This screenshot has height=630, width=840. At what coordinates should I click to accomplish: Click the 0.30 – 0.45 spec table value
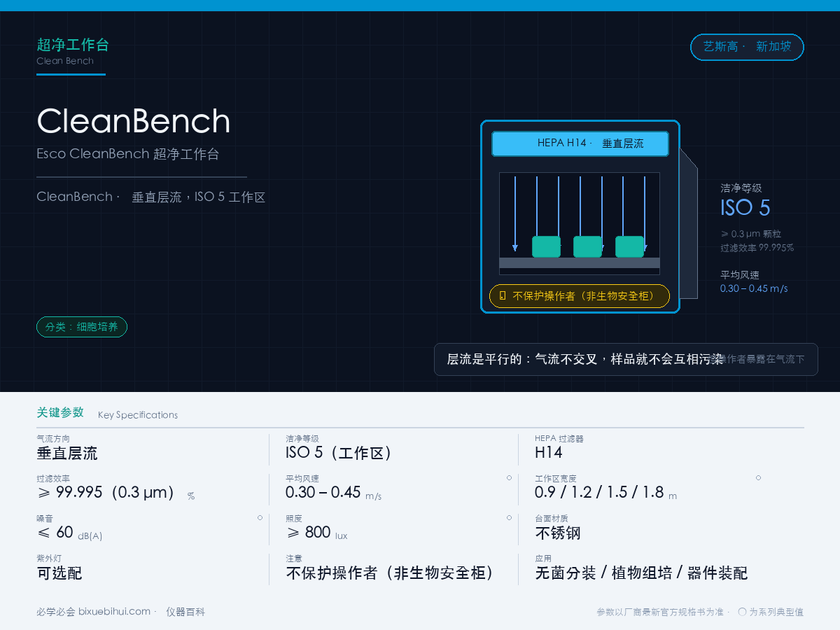point(323,492)
